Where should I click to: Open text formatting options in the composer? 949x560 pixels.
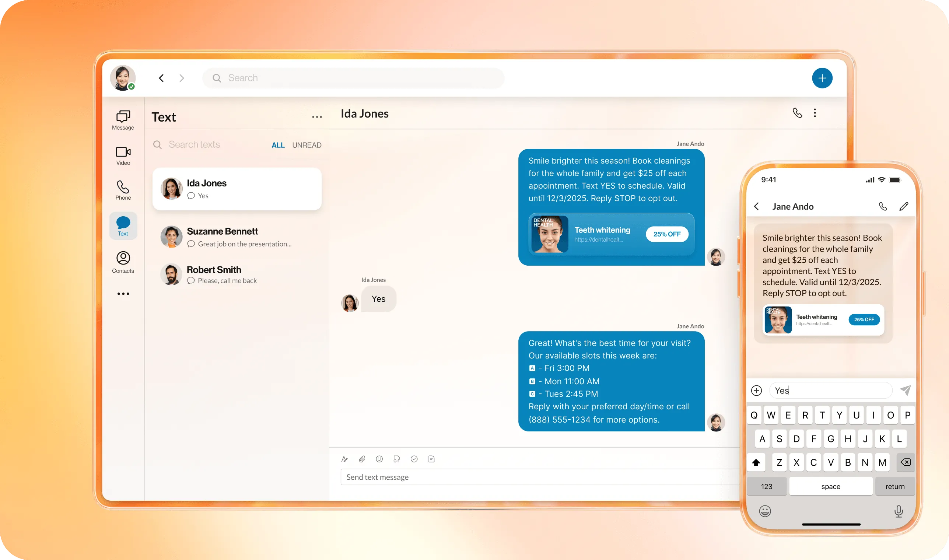click(x=344, y=459)
